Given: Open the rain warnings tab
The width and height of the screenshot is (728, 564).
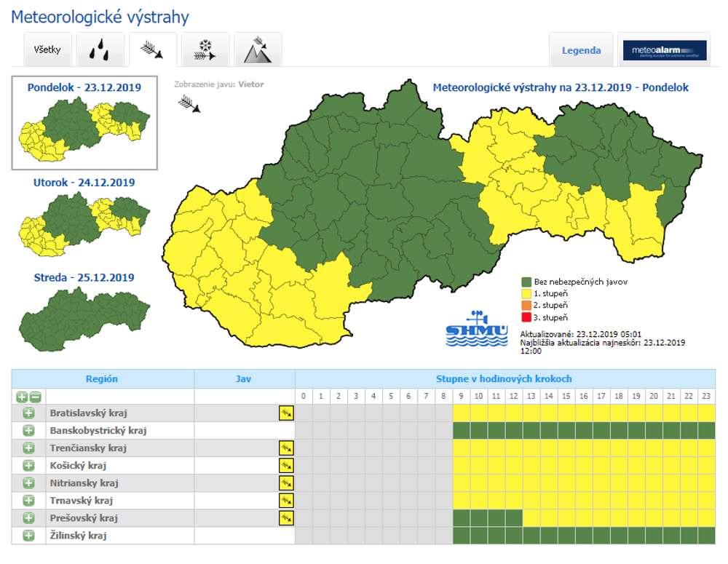Looking at the screenshot, I should tap(100, 50).
